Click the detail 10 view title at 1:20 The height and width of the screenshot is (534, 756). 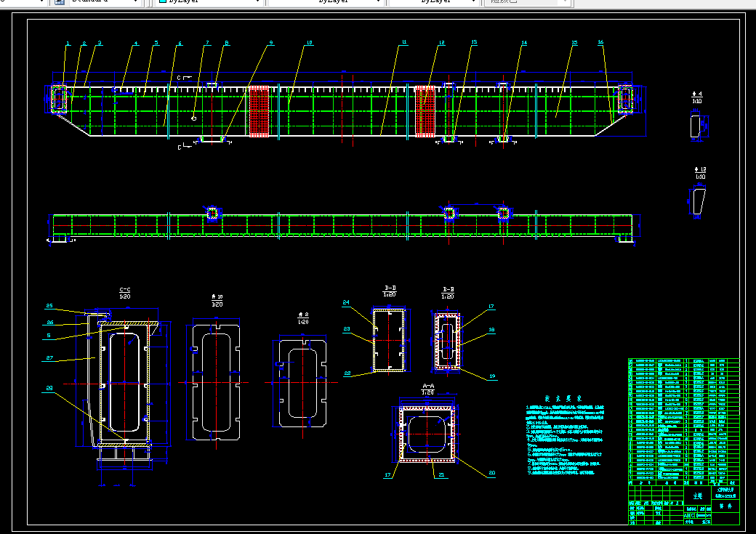[217, 301]
